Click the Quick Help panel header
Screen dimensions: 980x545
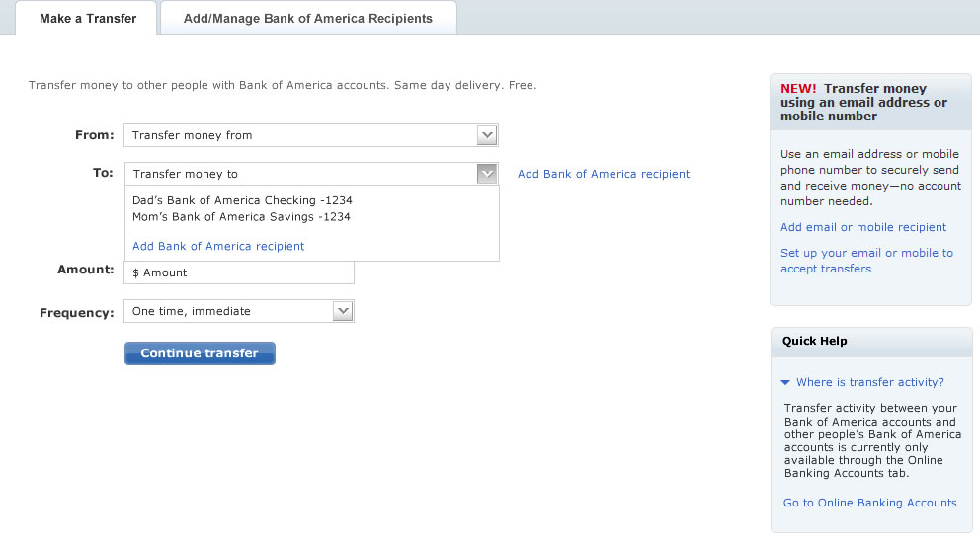tap(871, 341)
